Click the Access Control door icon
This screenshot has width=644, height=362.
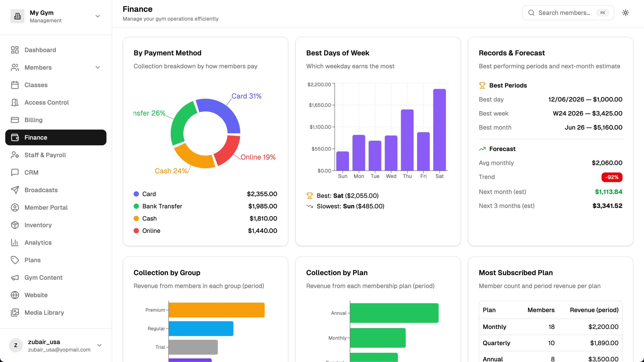tap(15, 102)
